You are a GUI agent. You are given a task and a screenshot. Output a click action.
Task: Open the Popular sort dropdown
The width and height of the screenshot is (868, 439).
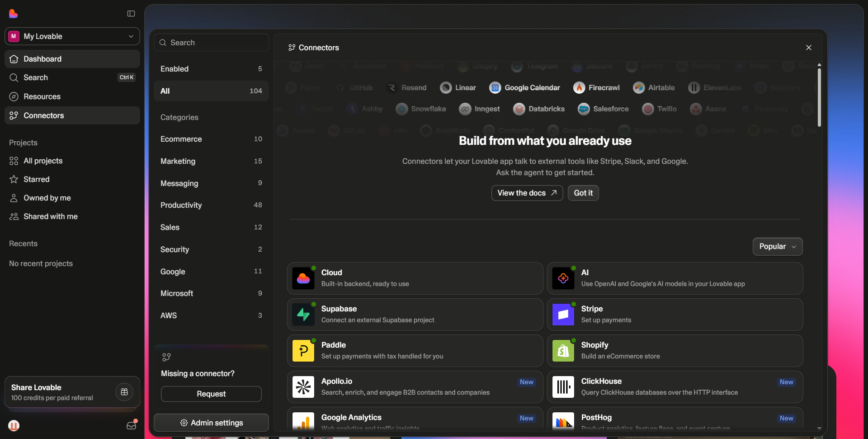point(778,247)
